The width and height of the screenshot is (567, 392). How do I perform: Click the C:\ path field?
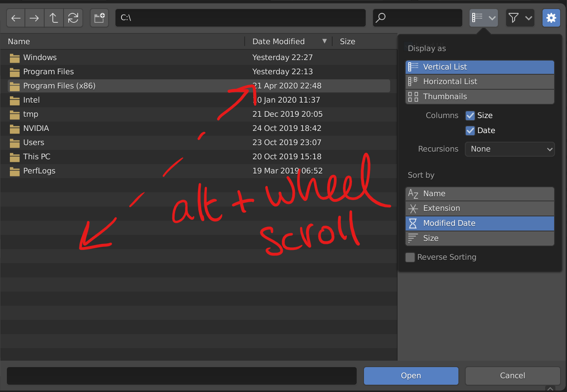pyautogui.click(x=240, y=18)
